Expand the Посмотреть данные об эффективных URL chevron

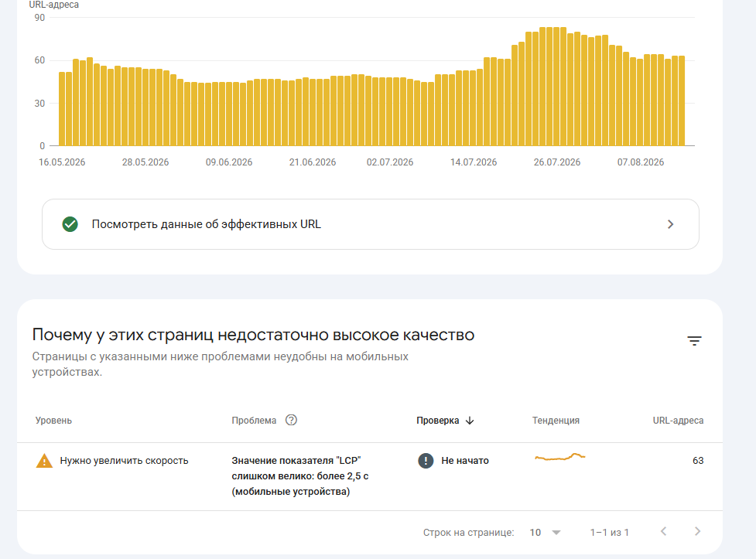pyautogui.click(x=670, y=224)
